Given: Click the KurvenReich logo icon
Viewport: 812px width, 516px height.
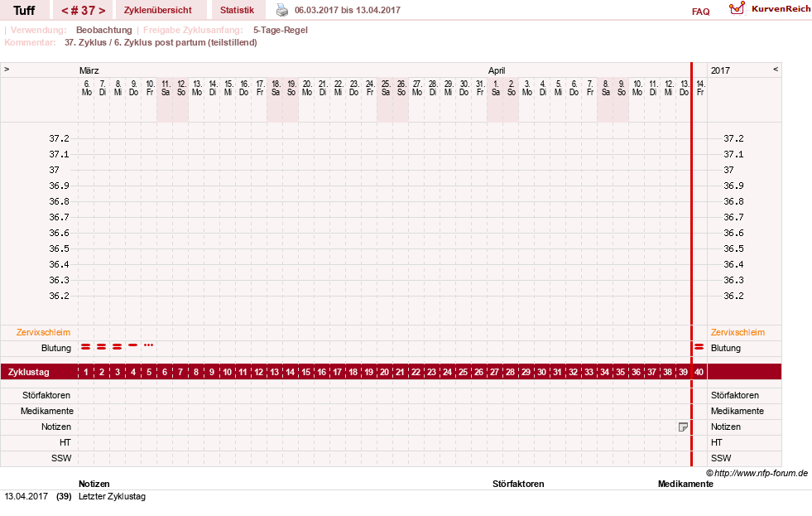Looking at the screenshot, I should pyautogui.click(x=737, y=8).
